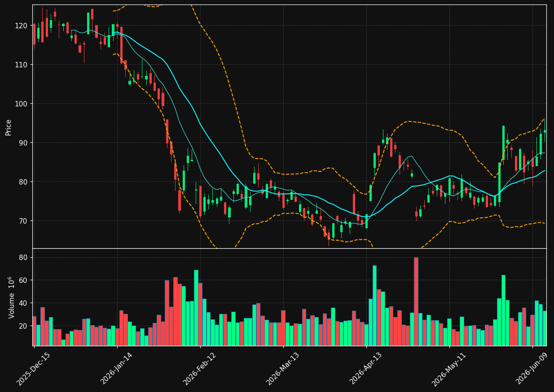Click the 120 price tick label
554x392 pixels.
click(x=22, y=26)
